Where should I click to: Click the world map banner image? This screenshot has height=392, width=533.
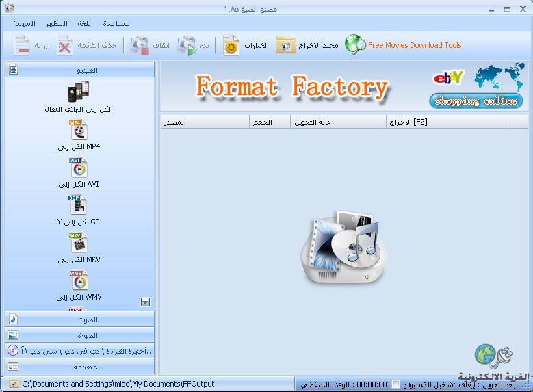point(499,77)
